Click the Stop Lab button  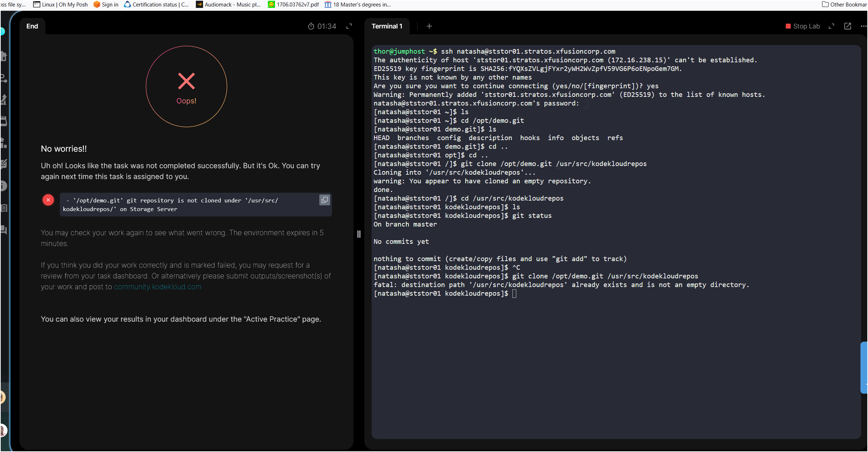[x=802, y=26]
